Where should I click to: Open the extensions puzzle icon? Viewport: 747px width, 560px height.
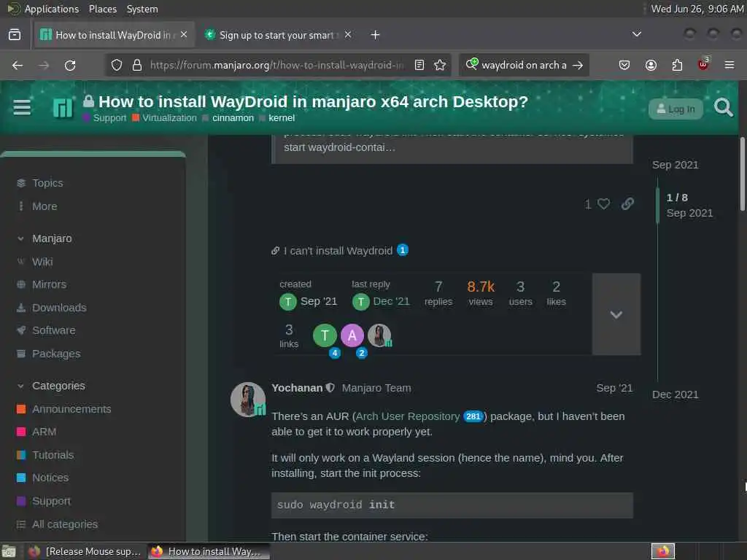point(677,65)
